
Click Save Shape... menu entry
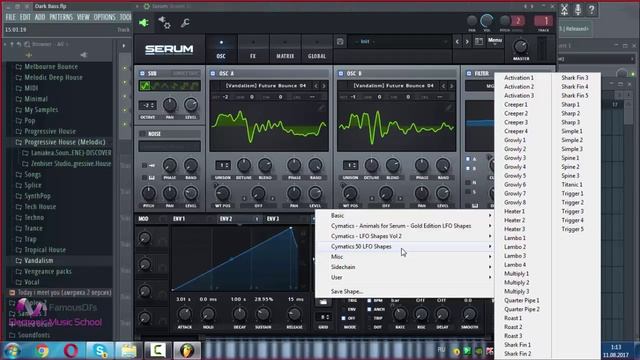pyautogui.click(x=347, y=291)
